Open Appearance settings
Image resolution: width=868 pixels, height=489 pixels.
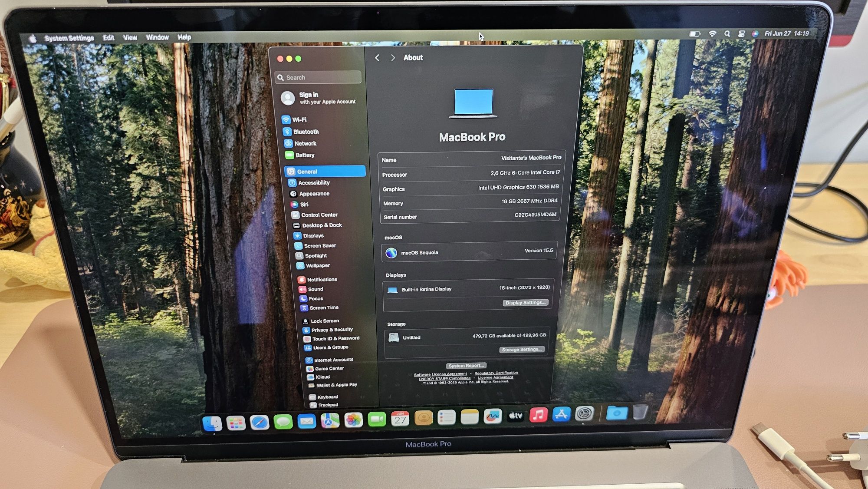309,194
